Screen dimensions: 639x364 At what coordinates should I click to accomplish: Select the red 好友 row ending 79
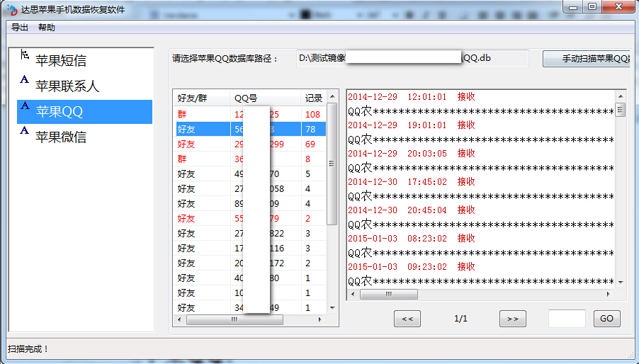point(250,219)
